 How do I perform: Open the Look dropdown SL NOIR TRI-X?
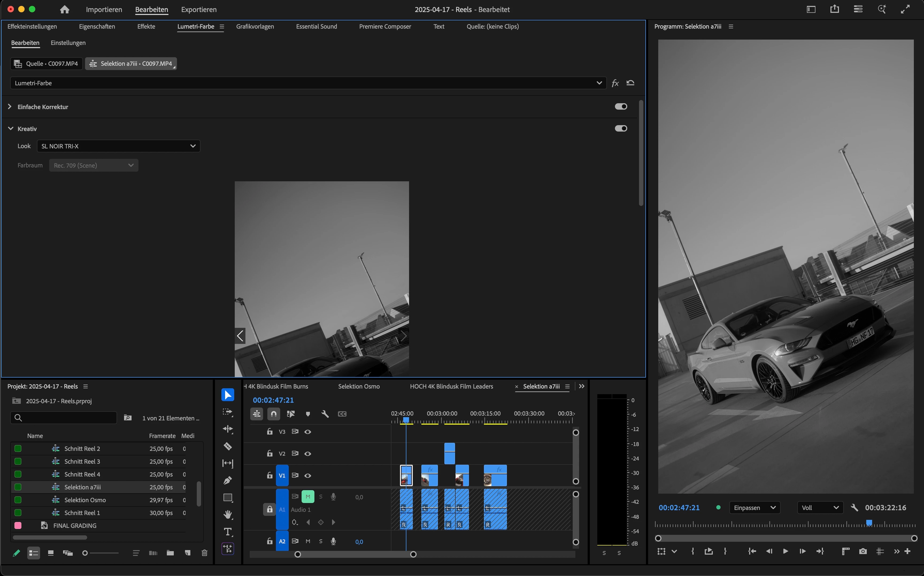tap(118, 146)
